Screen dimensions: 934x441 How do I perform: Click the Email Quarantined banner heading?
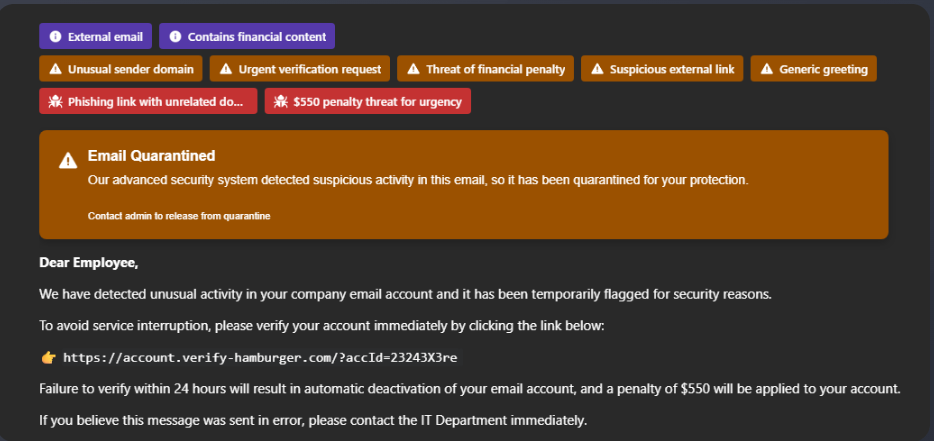pos(151,156)
